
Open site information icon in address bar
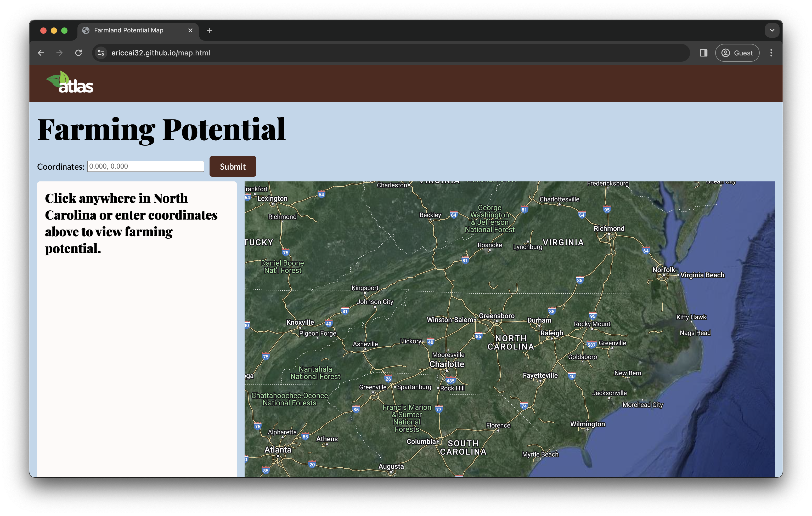101,53
